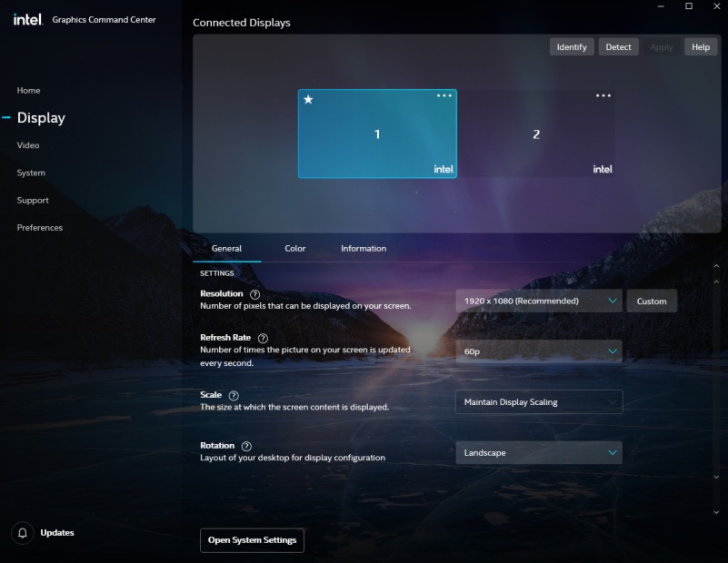
Task: Maximize the Graphics Command Center window
Action: tap(689, 6)
